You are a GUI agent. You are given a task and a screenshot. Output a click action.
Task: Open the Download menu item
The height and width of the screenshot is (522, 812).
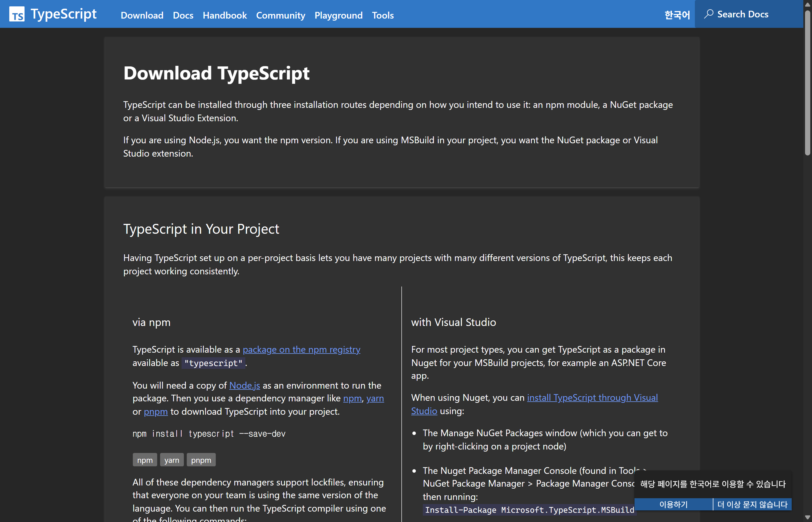[x=142, y=16]
